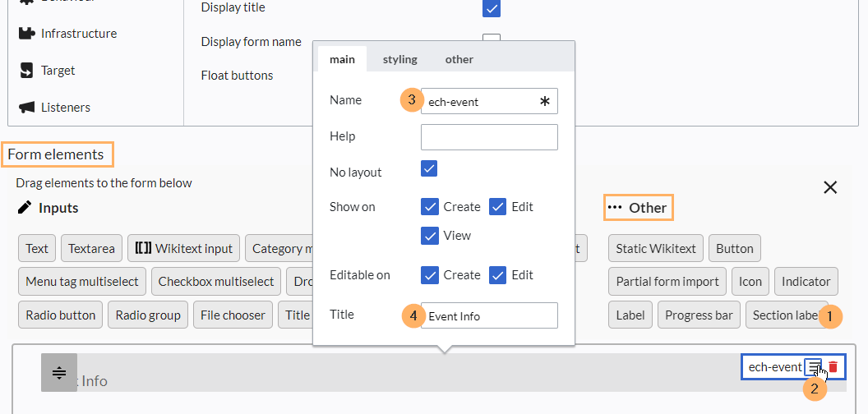This screenshot has width=868, height=414.
Task: Uncheck Editable on Create checkbox
Action: pyautogui.click(x=430, y=274)
